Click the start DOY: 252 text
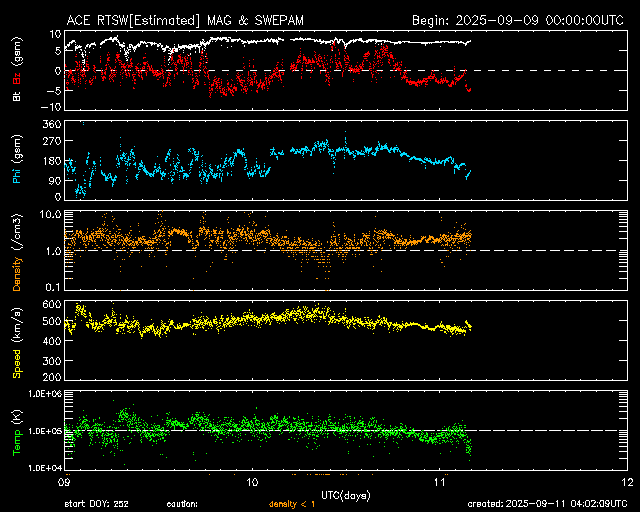Screen dimensions: 640x512 (96, 504)
